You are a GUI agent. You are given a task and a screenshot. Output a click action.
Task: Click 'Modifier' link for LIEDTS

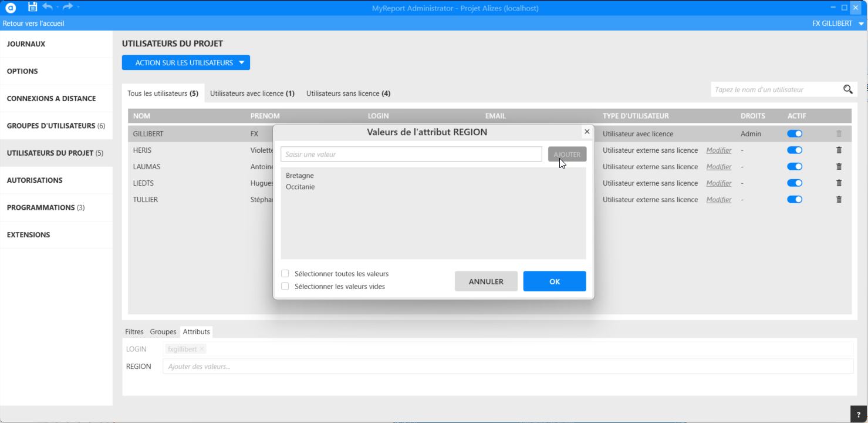click(x=718, y=183)
